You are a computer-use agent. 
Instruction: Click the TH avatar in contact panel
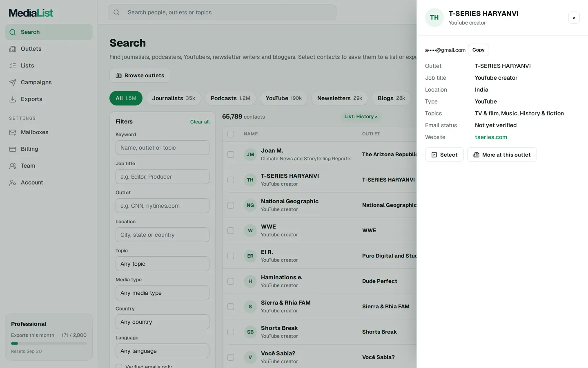click(x=434, y=18)
